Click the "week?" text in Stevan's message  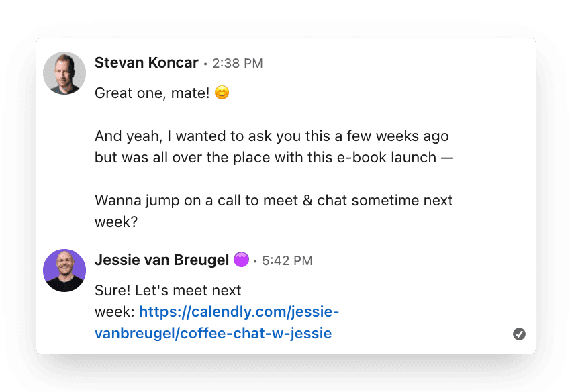116,222
